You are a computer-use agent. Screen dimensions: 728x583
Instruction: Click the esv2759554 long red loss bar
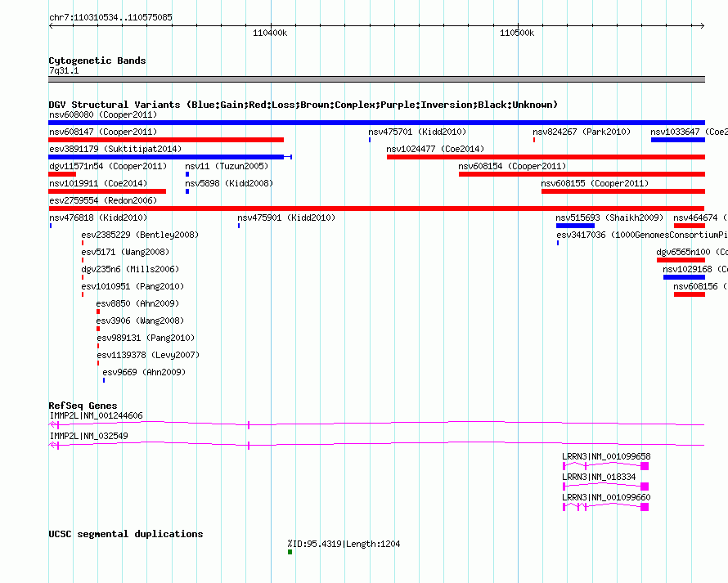[376, 209]
